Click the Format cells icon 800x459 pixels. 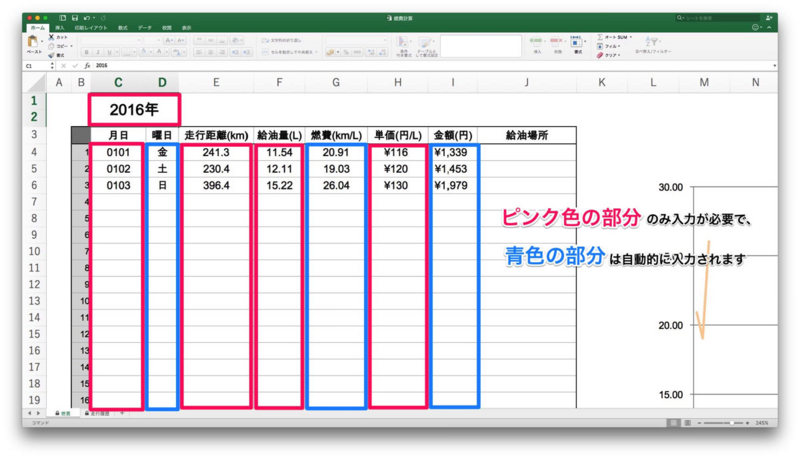click(577, 42)
